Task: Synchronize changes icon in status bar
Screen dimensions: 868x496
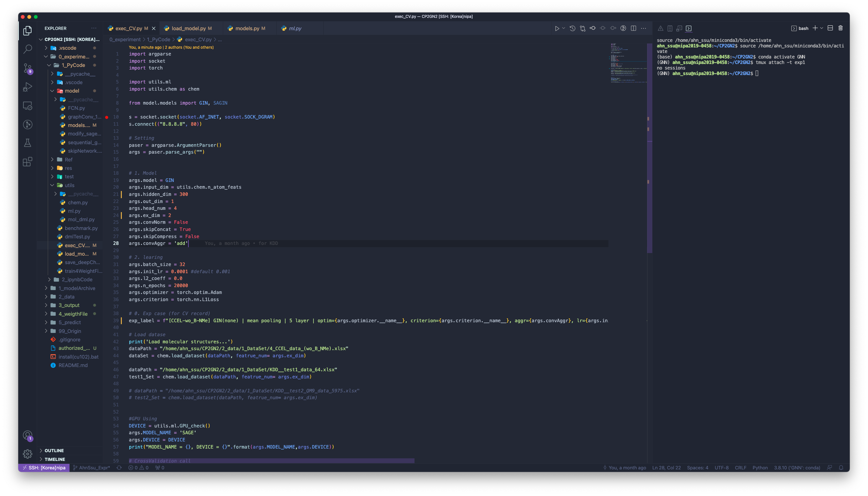Action: point(119,468)
